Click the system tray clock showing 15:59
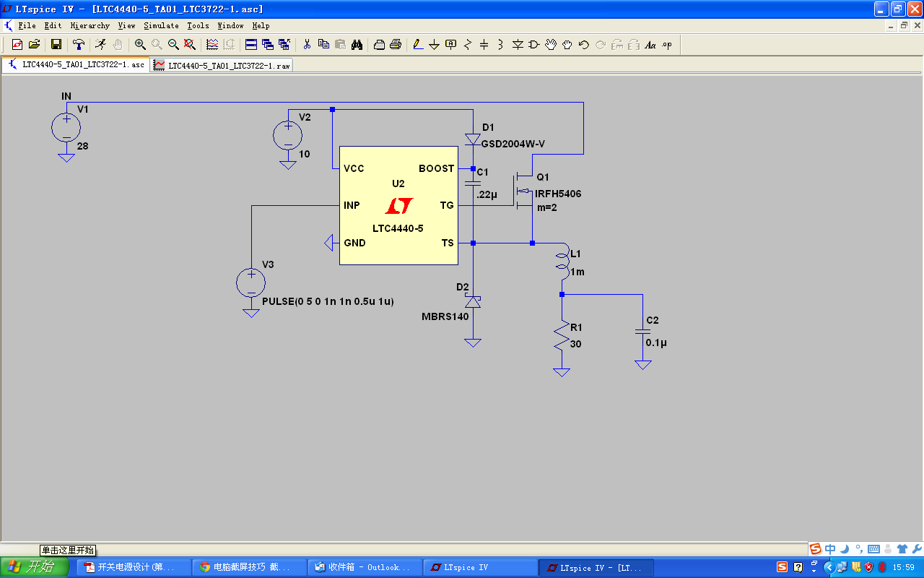Viewport: 924px width, 578px height. (904, 567)
